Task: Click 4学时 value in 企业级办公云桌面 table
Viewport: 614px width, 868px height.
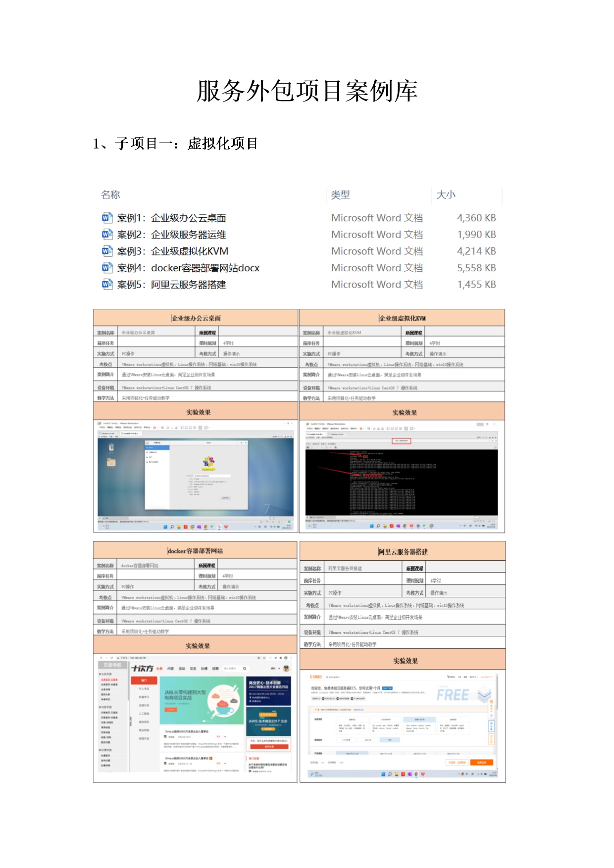Action: click(228, 343)
